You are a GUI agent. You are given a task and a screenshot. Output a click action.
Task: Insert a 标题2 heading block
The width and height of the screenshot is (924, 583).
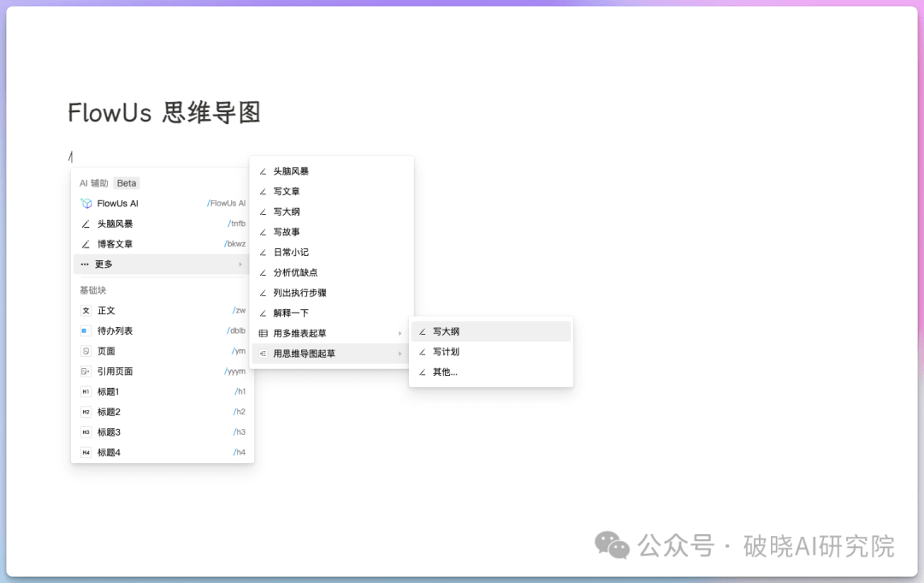pos(163,412)
